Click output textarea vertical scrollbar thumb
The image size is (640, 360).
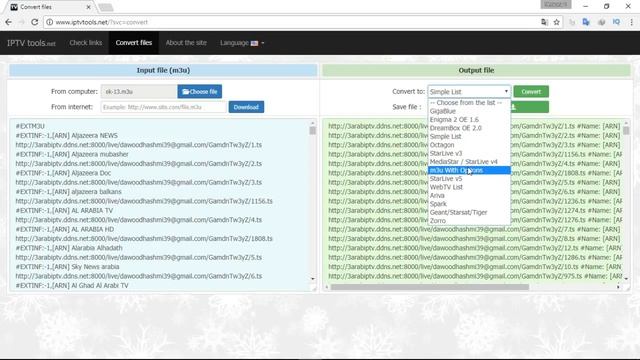click(626, 130)
